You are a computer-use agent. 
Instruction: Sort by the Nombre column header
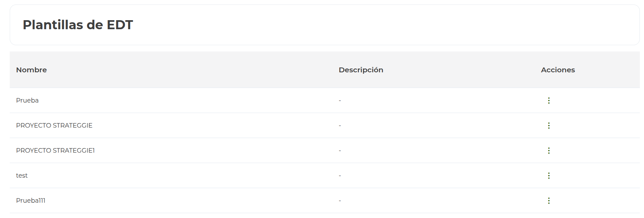[x=31, y=70]
